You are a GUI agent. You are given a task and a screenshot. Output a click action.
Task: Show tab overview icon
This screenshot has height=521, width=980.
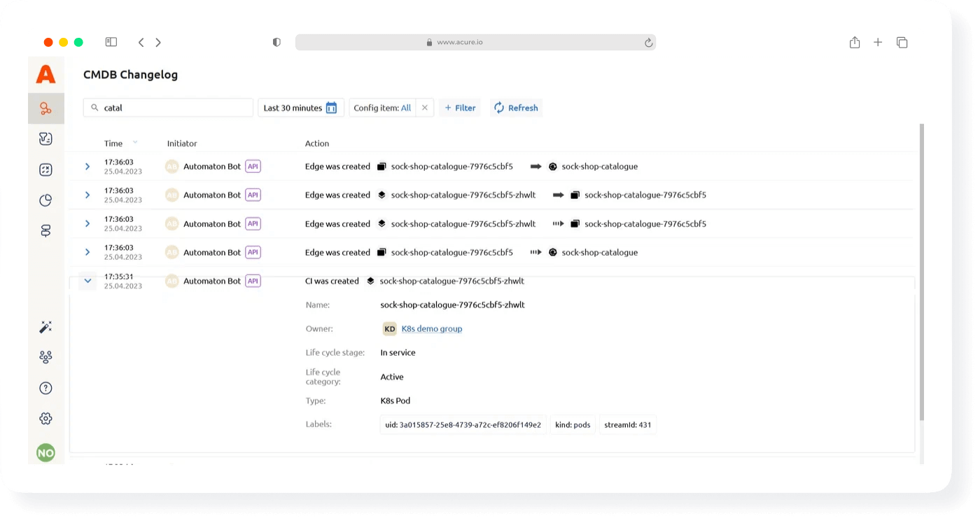pyautogui.click(x=902, y=42)
